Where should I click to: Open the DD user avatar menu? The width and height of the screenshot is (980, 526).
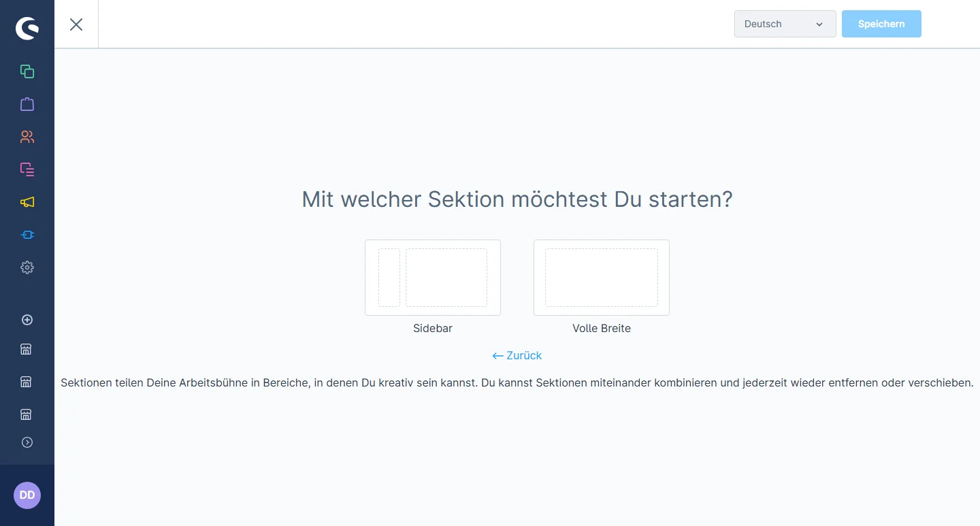pos(27,495)
